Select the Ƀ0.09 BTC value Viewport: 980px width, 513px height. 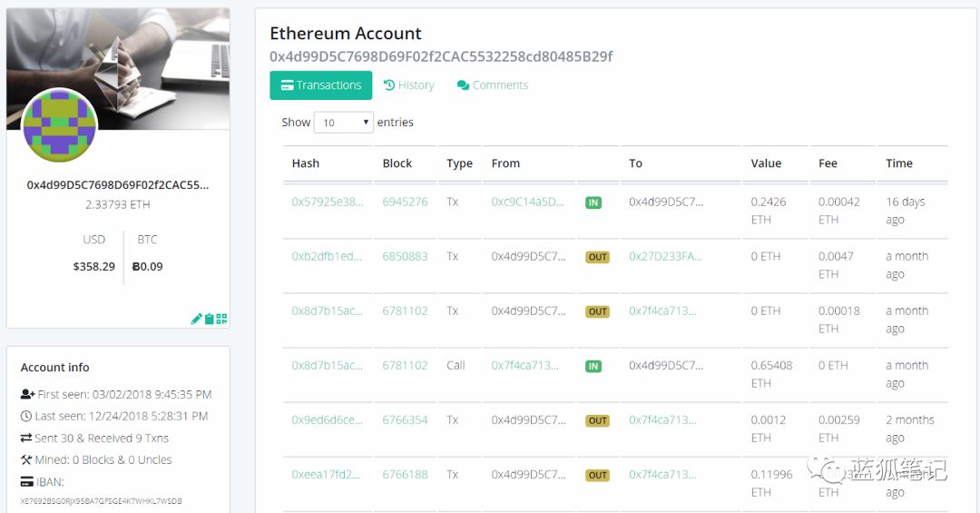148,267
